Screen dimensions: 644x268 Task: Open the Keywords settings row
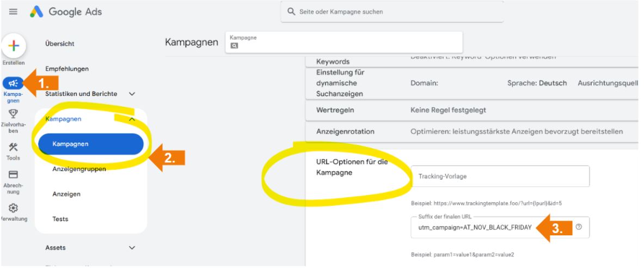(x=473, y=61)
